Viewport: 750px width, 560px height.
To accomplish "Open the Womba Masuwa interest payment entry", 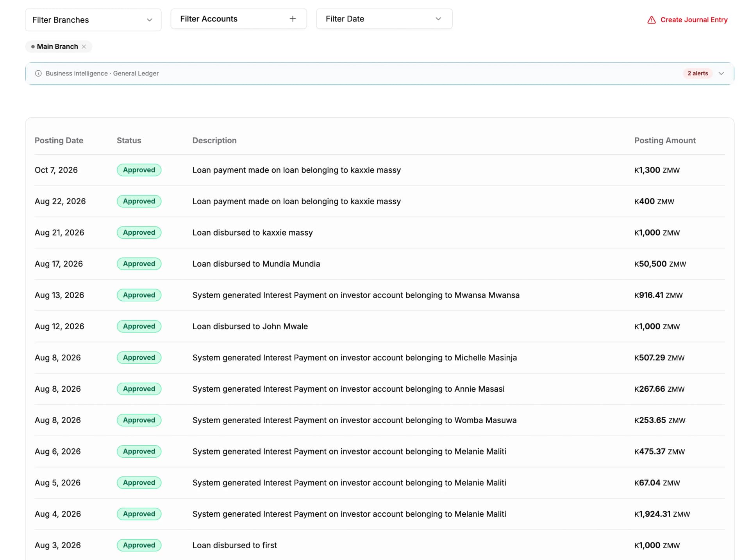I will click(354, 420).
